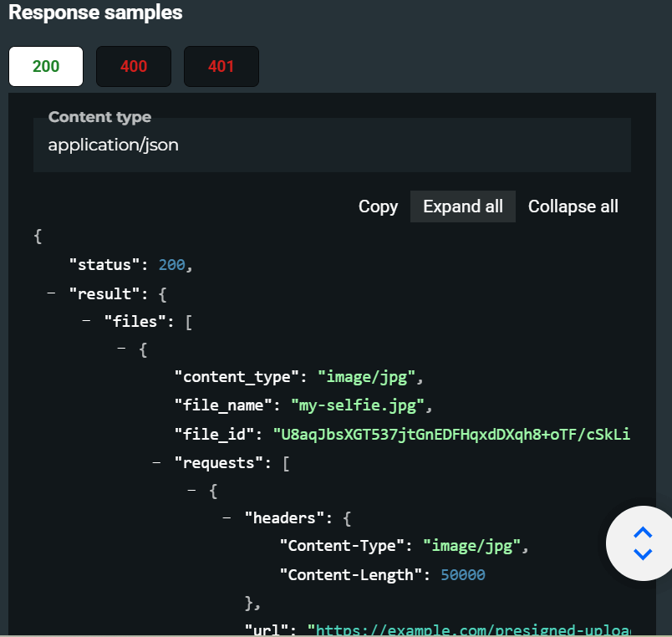Click the round up-down chevron floating button
672x637 pixels.
click(642, 543)
